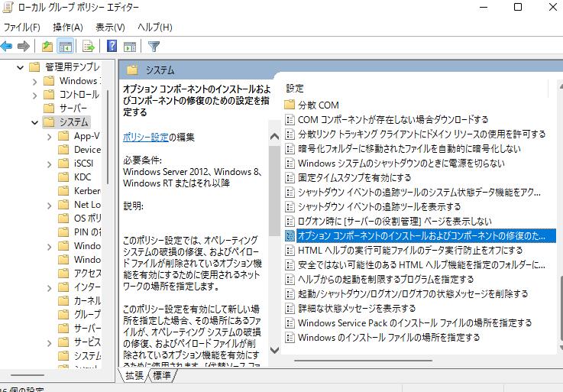Viewport: 563px width, 392px height.
Task: Click the tree pane vertical scrollbar thumb
Action: [108, 137]
